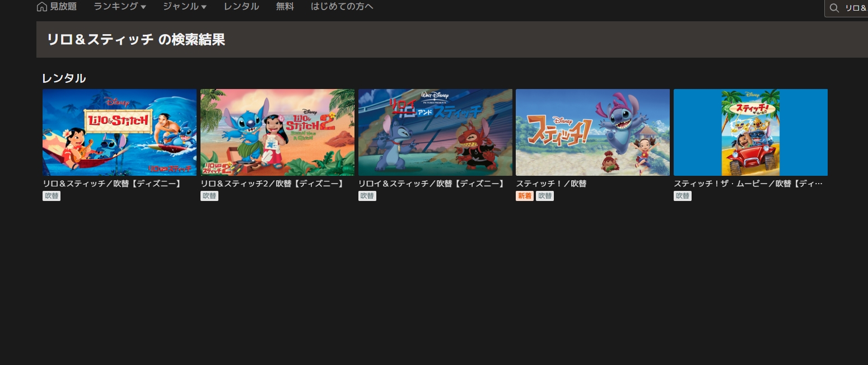Click title リロ&スティッチ2/吹替【ディズニー】
The height and width of the screenshot is (365, 868).
tap(272, 184)
